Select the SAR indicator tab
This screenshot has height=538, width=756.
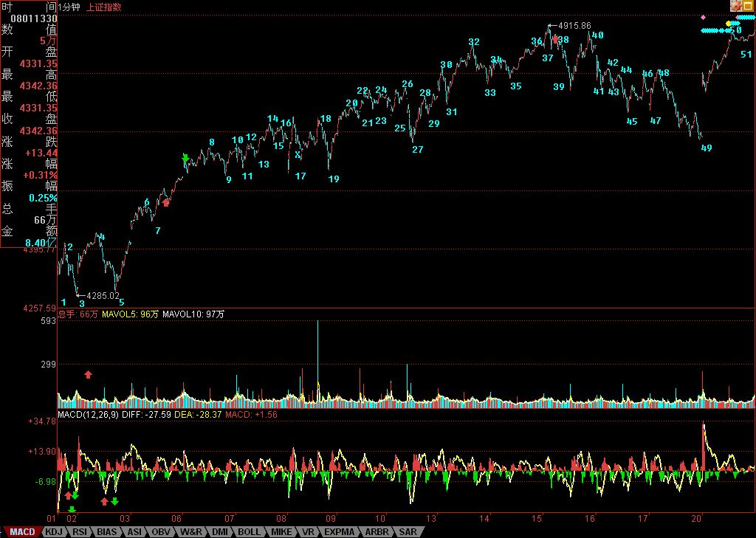click(x=408, y=531)
